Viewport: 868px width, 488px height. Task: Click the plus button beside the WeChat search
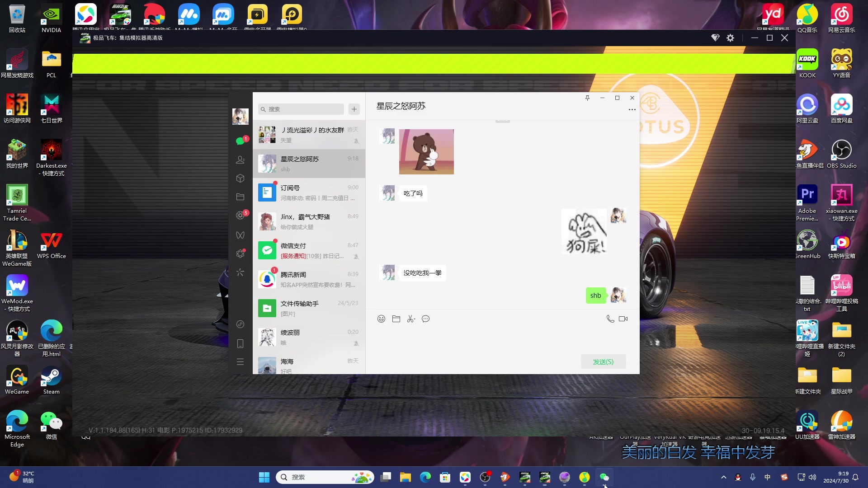354,109
